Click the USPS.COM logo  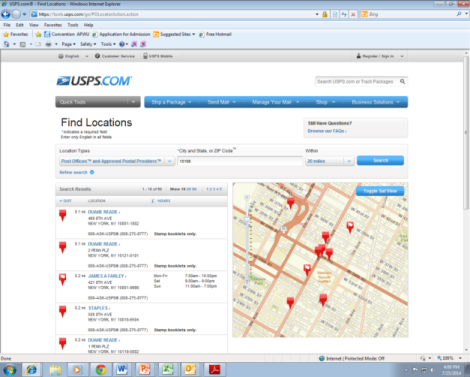click(x=94, y=81)
